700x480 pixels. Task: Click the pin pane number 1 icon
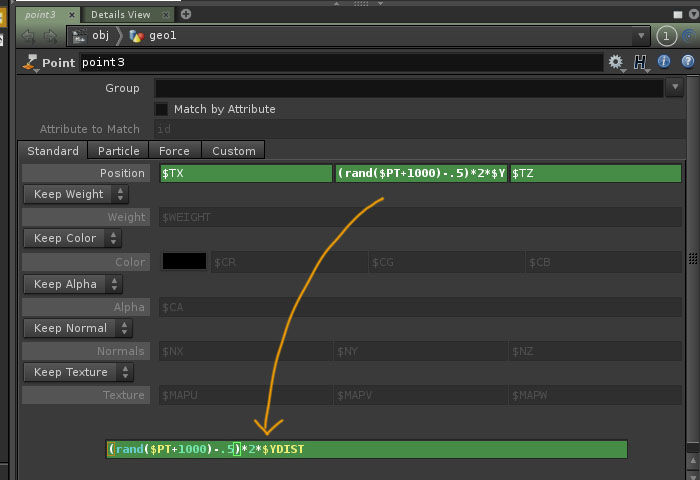point(667,36)
